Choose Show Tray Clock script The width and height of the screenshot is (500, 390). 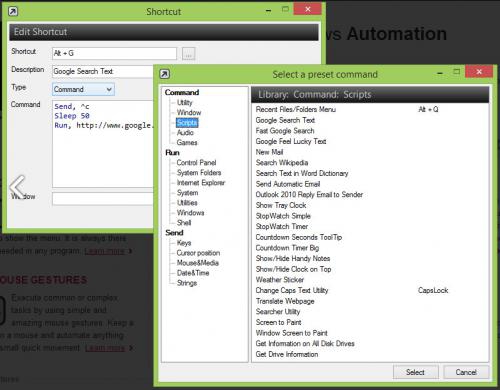281,205
